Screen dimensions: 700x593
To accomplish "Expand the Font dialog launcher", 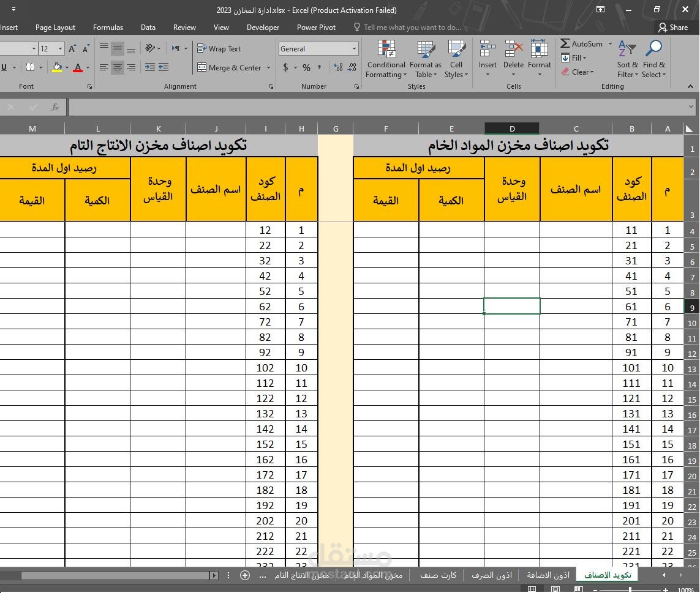I will pyautogui.click(x=90, y=86).
